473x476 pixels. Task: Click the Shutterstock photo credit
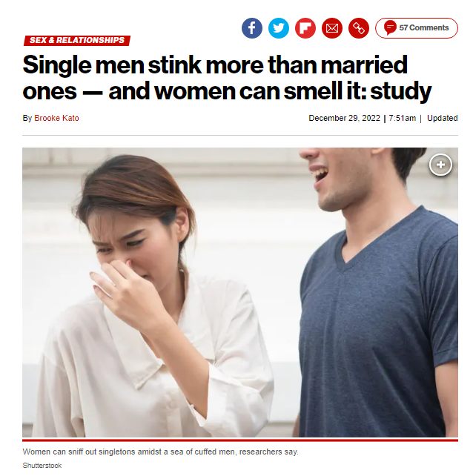coord(42,466)
